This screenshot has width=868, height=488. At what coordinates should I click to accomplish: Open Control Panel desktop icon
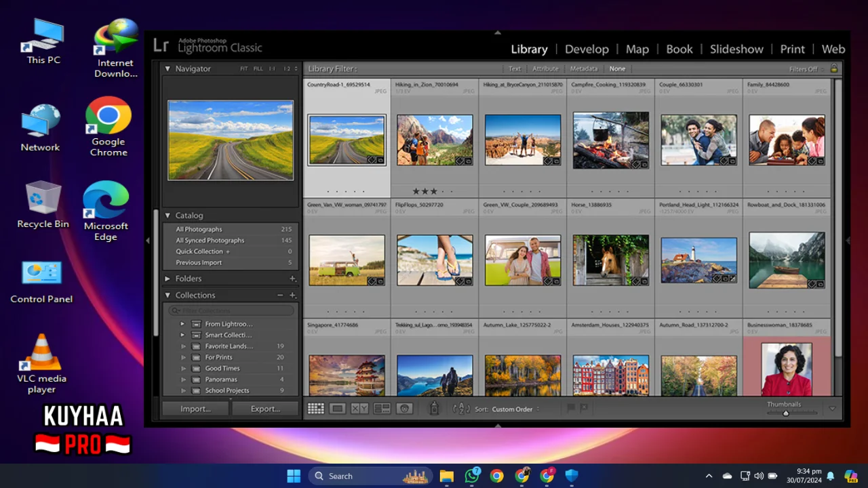(41, 281)
